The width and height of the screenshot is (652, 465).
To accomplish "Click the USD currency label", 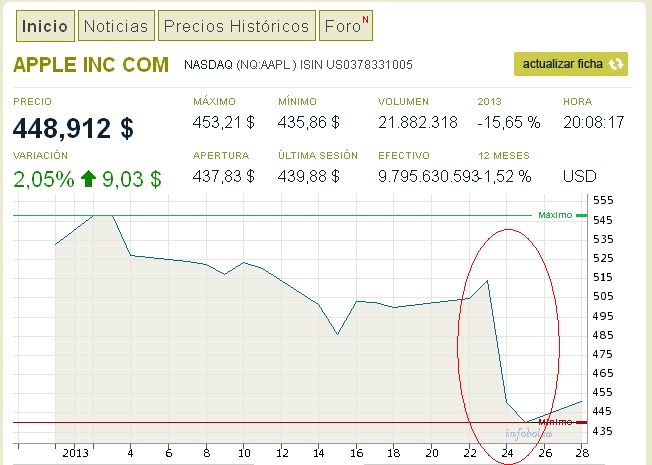I will tap(580, 176).
